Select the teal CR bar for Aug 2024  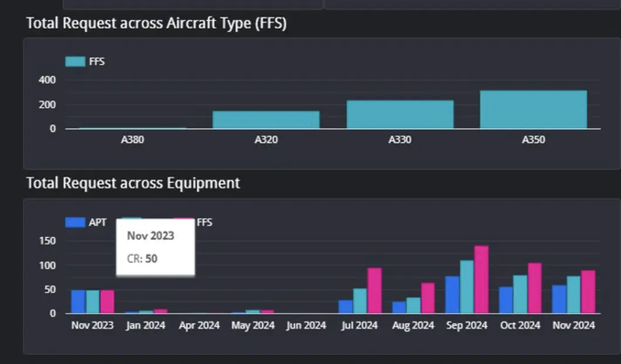pyautogui.click(x=413, y=305)
